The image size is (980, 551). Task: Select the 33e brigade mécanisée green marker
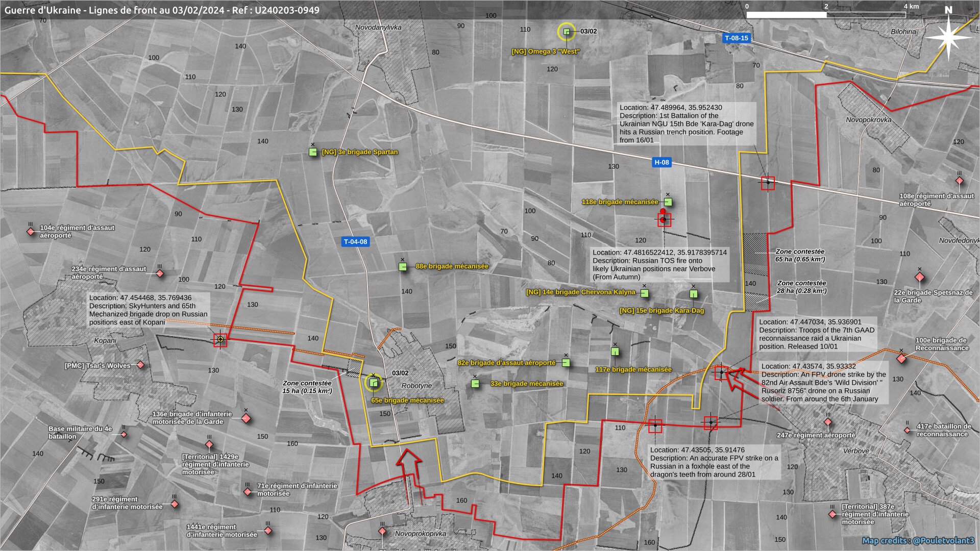(475, 384)
